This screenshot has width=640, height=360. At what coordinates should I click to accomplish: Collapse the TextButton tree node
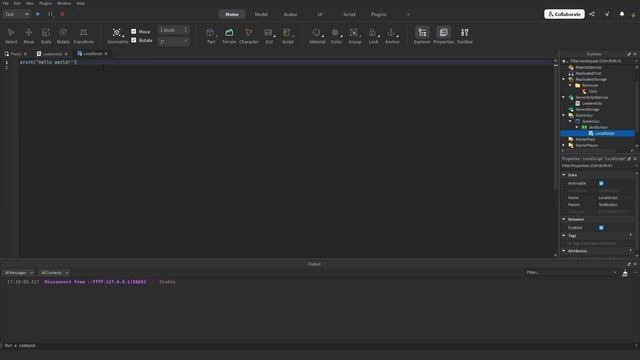coord(577,127)
